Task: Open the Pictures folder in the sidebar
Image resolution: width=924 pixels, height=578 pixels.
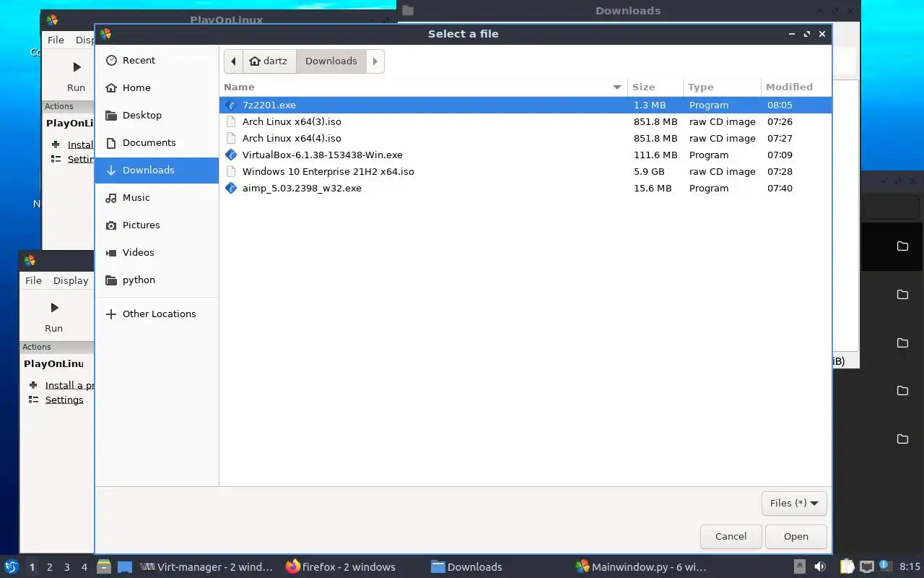Action: 157,225
